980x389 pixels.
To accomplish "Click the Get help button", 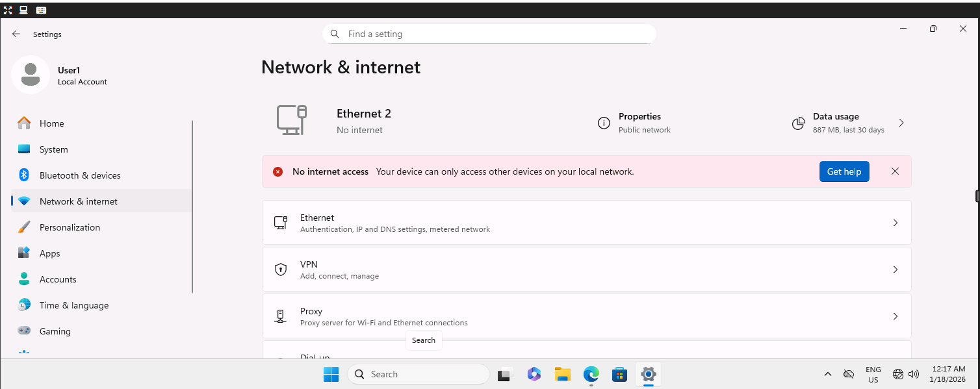I will point(844,171).
